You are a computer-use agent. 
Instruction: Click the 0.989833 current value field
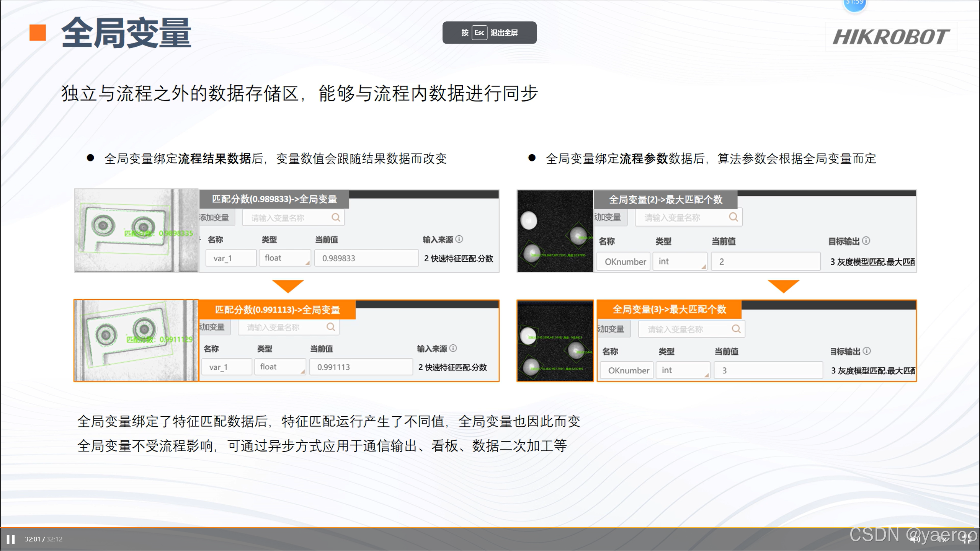(x=366, y=258)
